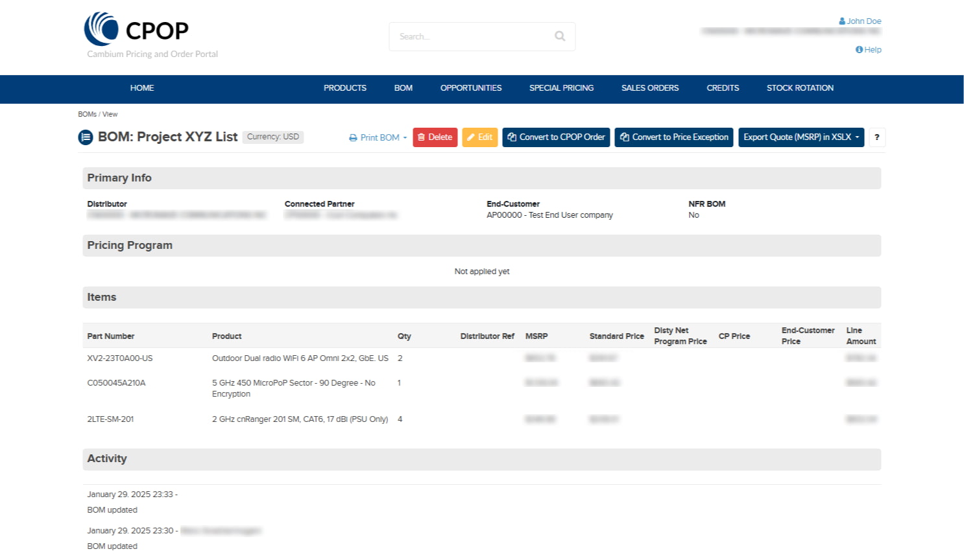Open the HOME menu item
Viewport: 964px width, 560px height.
[142, 88]
